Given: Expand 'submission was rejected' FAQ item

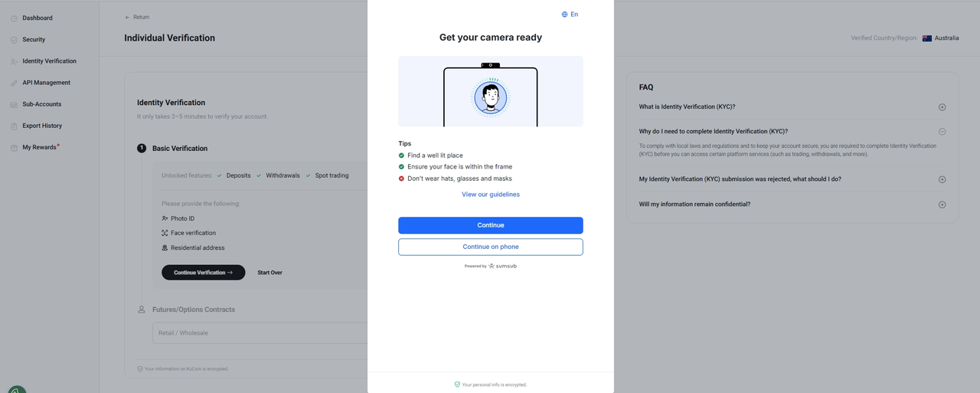Looking at the screenshot, I should (x=942, y=179).
